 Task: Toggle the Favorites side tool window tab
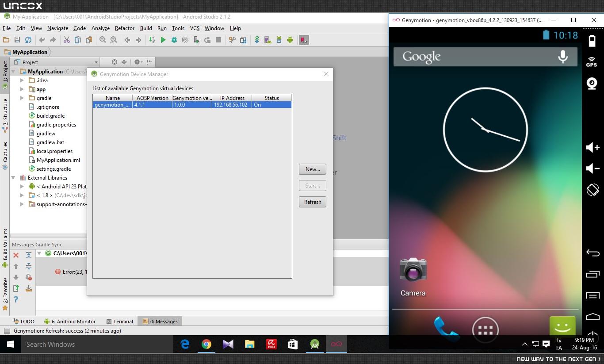click(5, 294)
